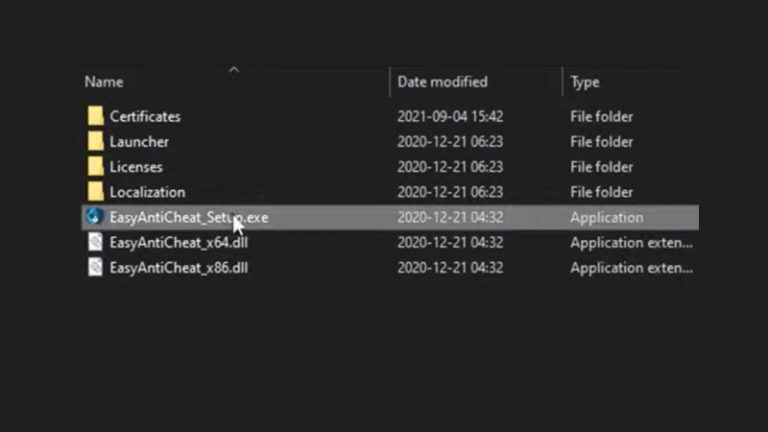
Task: Select the Licenses folder name
Action: [x=136, y=167]
